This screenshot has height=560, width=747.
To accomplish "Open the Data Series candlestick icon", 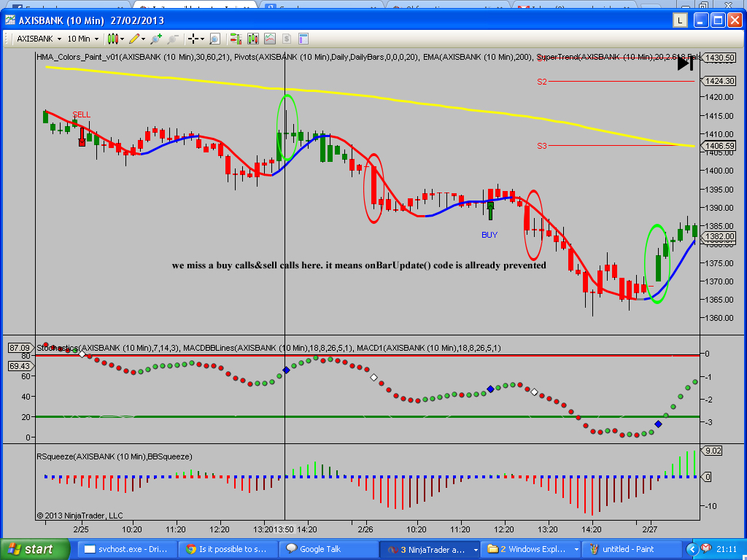I will (x=252, y=39).
